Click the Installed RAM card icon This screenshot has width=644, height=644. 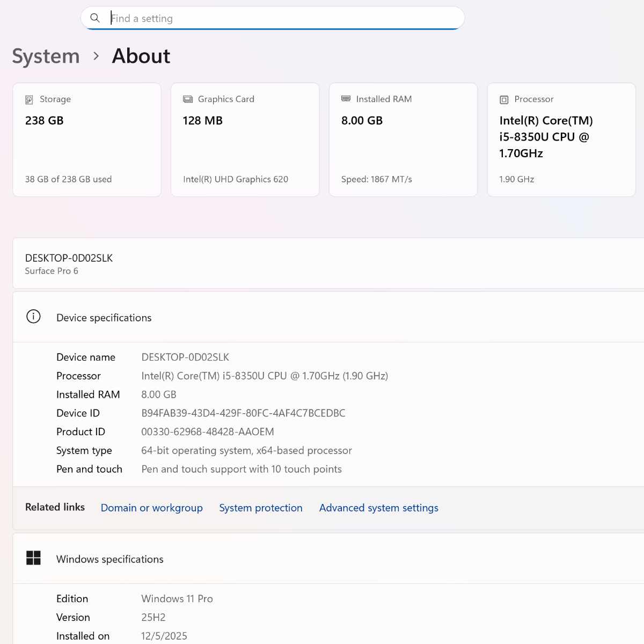click(346, 99)
